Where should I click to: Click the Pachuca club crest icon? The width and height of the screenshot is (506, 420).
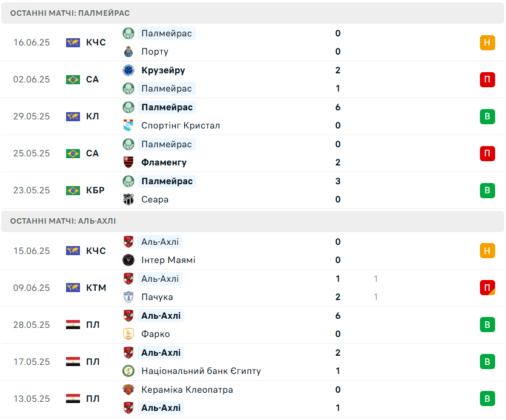[x=128, y=297]
